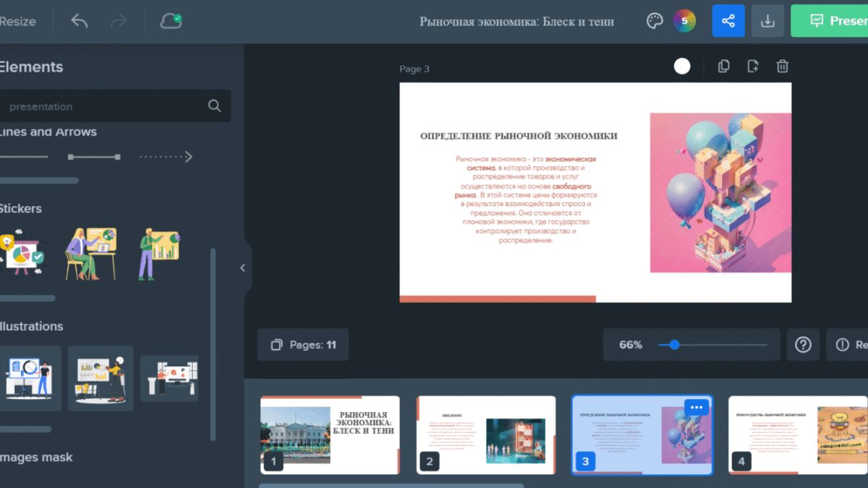This screenshot has height=488, width=868.
Task: Click the Page 3 label above slide
Action: pyautogui.click(x=414, y=69)
